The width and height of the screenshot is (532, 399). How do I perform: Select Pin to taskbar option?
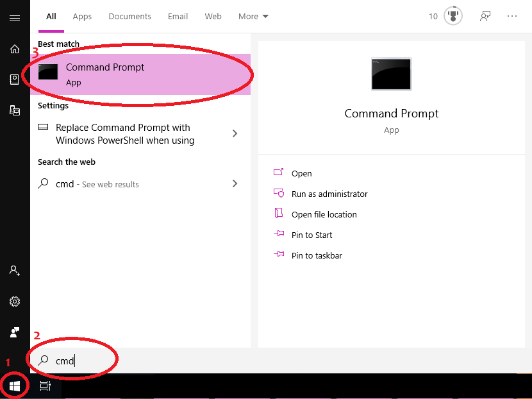317,255
